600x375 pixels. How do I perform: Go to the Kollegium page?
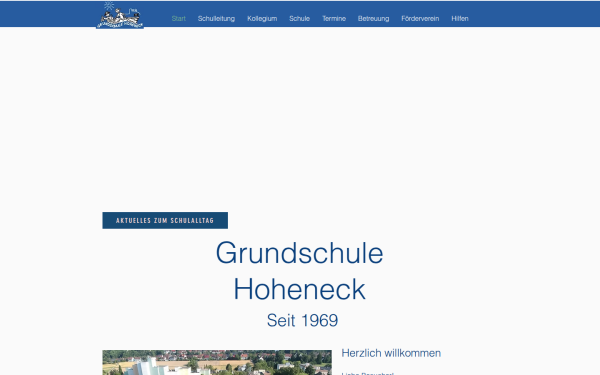tap(262, 18)
